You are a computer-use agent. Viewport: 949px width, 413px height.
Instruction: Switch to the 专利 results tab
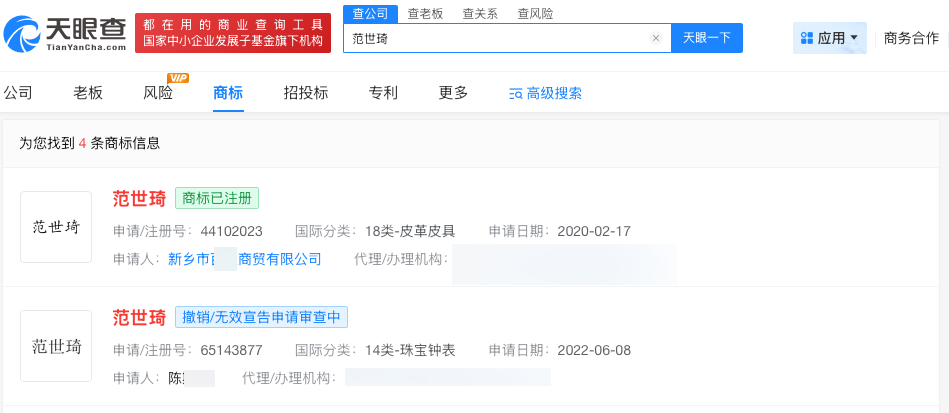tap(383, 93)
